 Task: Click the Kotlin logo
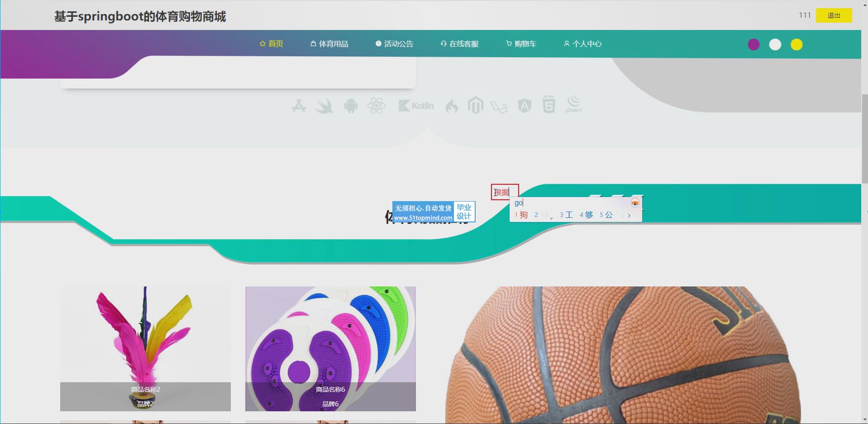(x=416, y=106)
